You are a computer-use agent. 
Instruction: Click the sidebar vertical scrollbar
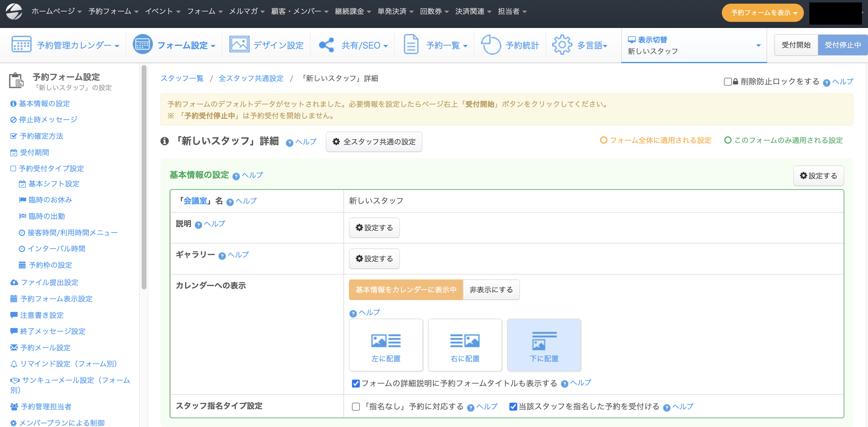click(x=144, y=177)
